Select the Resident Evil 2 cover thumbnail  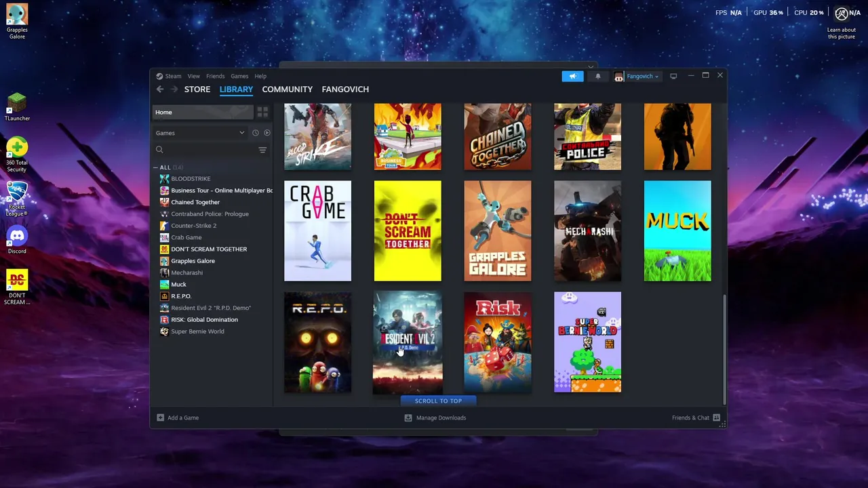408,342
